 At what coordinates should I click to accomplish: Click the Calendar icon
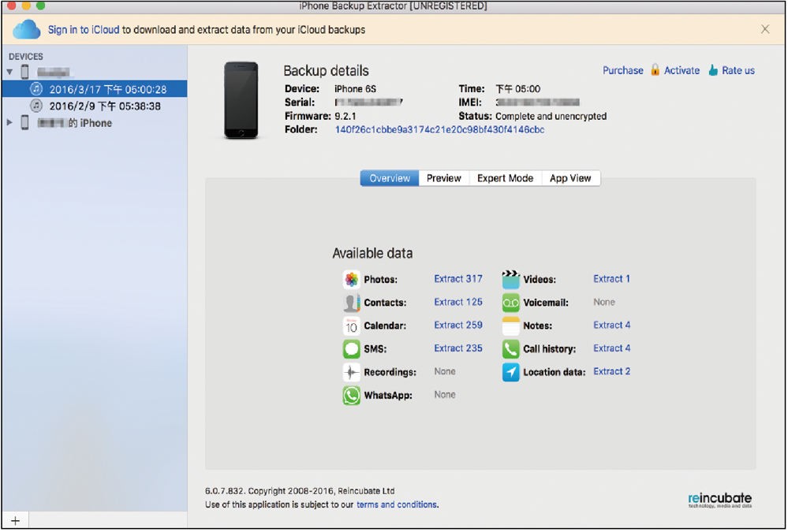coord(351,326)
